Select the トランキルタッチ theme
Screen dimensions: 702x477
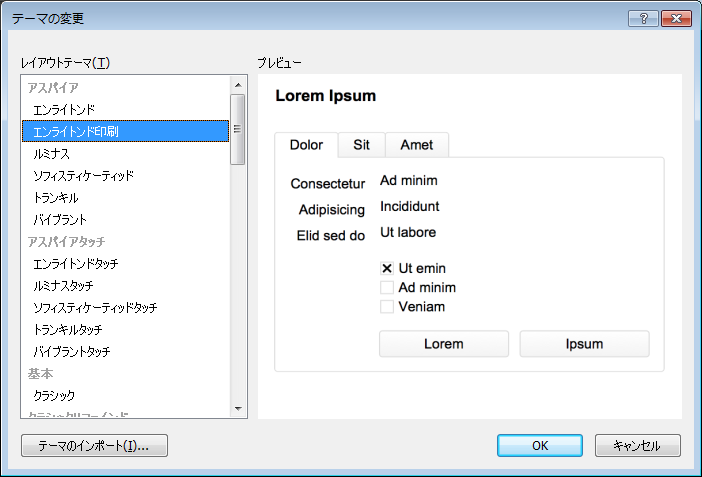(125, 329)
